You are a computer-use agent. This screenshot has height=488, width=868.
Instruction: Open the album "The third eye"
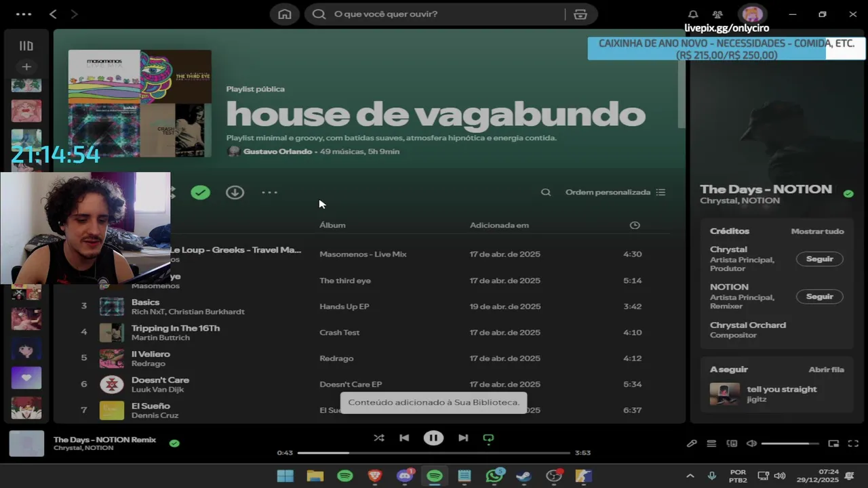click(345, 281)
